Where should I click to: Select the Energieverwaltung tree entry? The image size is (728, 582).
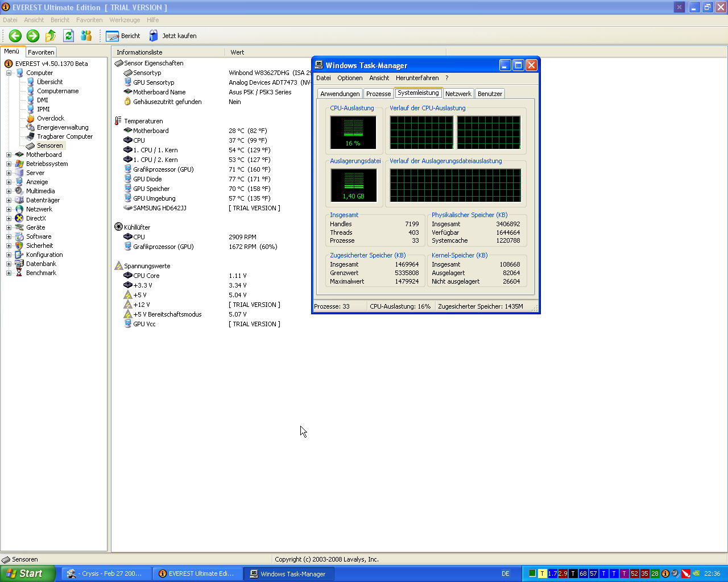click(63, 127)
